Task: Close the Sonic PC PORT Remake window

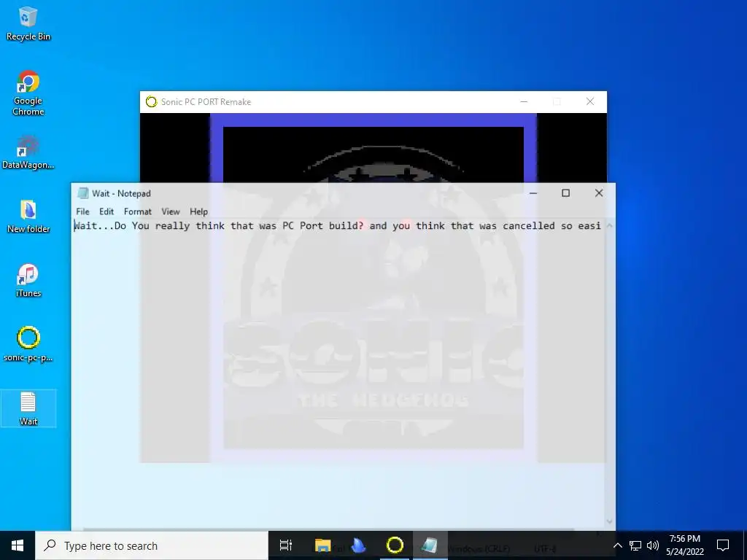Action: 589,101
